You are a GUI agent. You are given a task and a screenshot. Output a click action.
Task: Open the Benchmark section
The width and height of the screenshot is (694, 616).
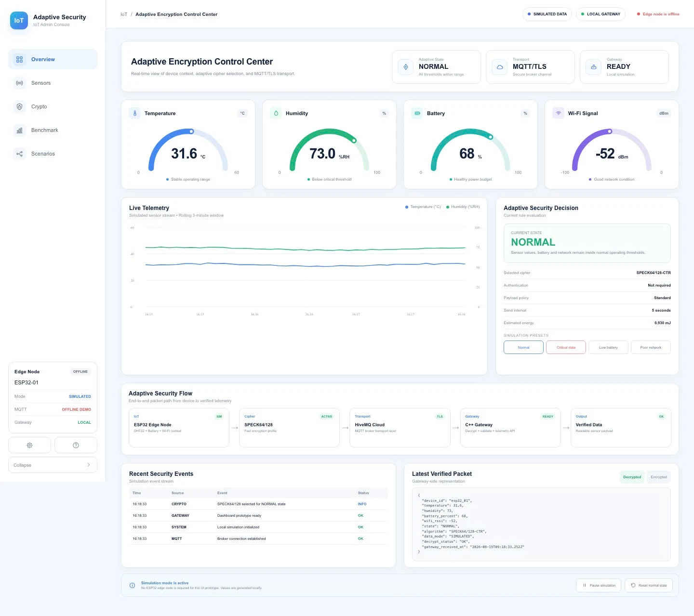[53, 130]
